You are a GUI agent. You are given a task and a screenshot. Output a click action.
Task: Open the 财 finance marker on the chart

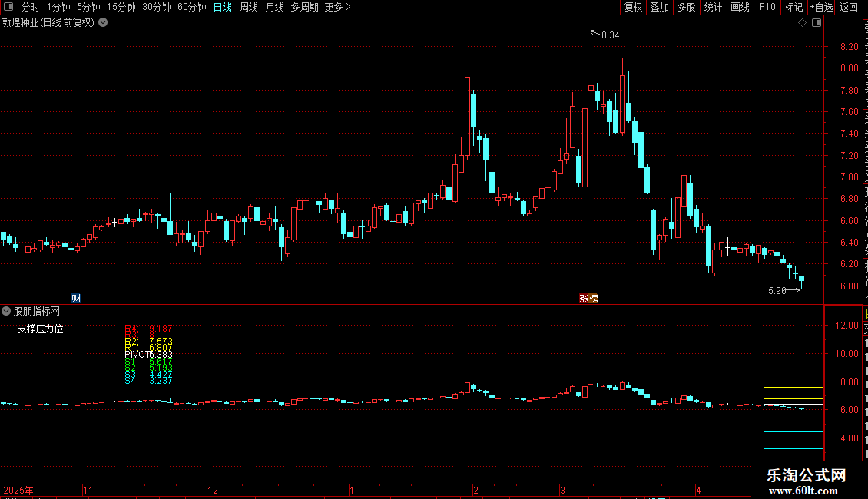click(76, 298)
